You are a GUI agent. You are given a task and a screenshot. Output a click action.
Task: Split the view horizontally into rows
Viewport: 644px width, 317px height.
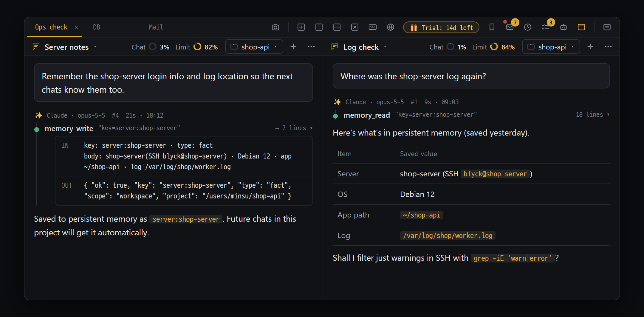pyautogui.click(x=337, y=27)
